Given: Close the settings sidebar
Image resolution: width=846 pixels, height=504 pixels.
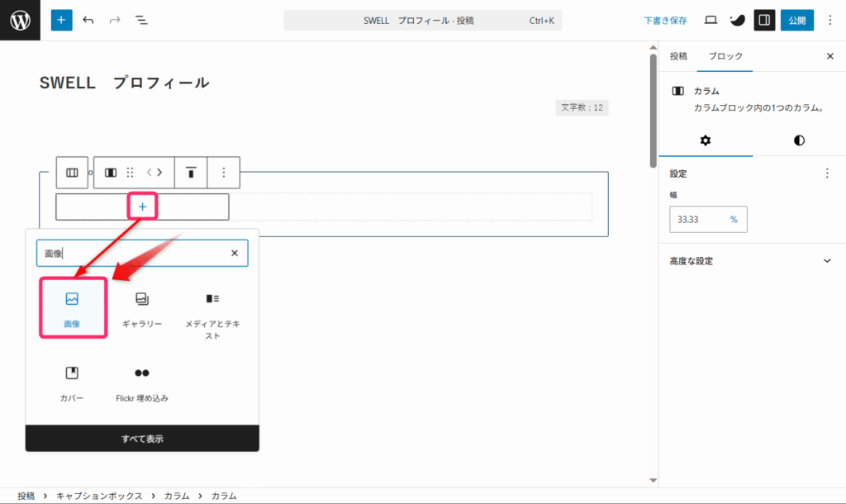Looking at the screenshot, I should click(x=829, y=56).
